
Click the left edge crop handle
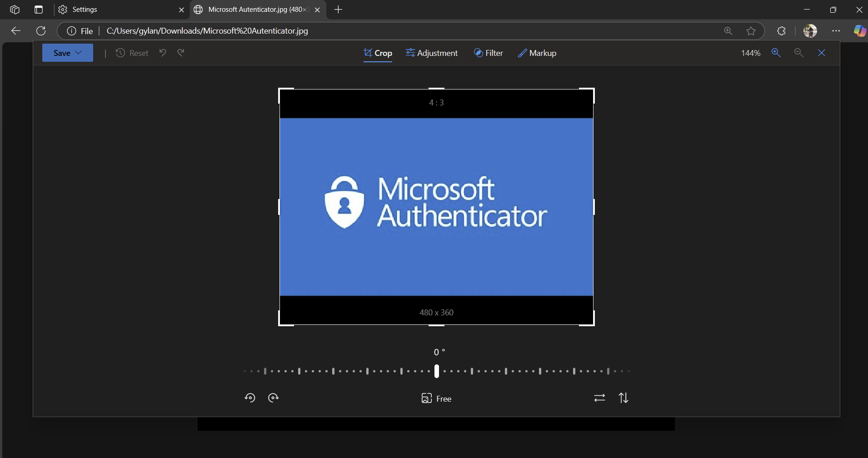(279, 207)
